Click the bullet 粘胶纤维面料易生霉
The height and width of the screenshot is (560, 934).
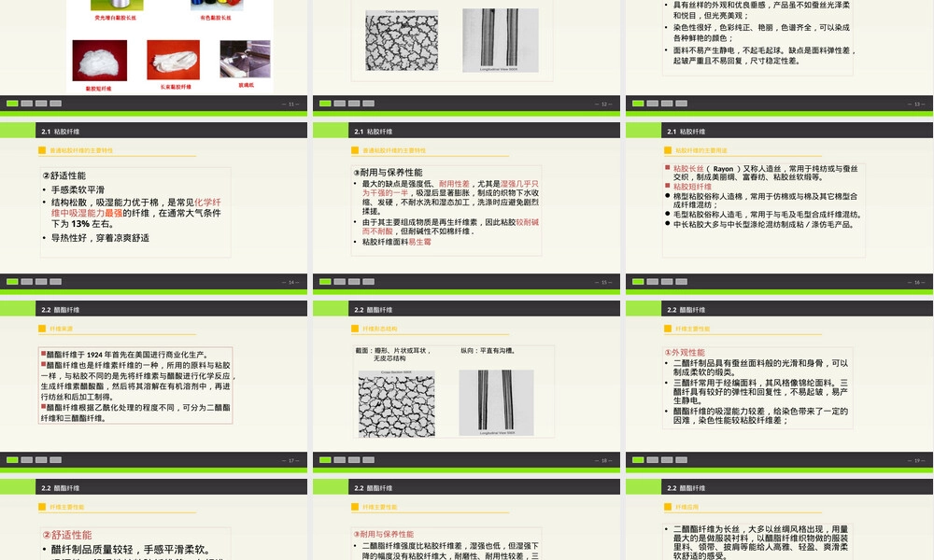[397, 243]
